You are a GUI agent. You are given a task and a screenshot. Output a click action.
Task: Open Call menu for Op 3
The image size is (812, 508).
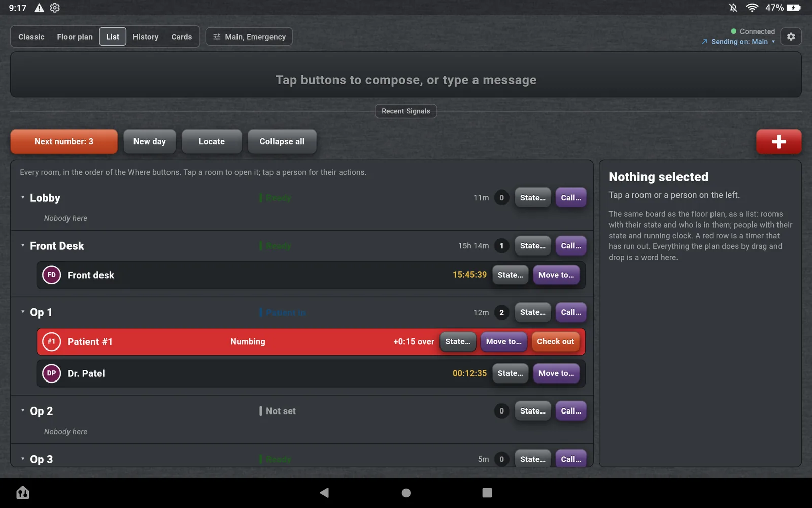[x=571, y=458]
